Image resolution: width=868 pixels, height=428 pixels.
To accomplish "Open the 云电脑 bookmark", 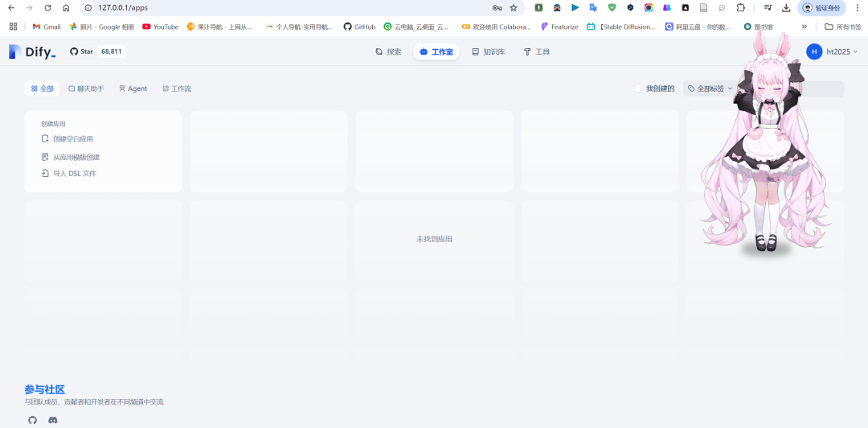I will tap(416, 27).
